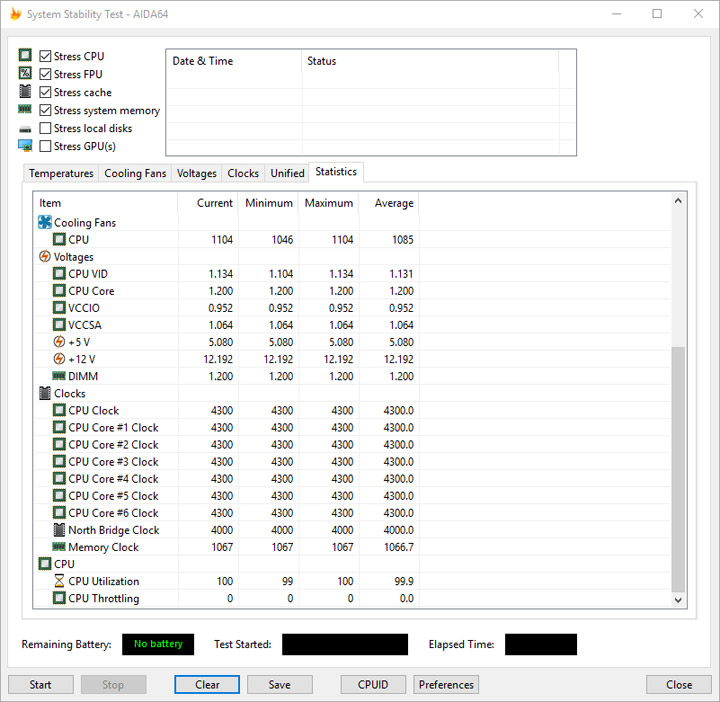The height and width of the screenshot is (702, 720).
Task: Click the 1085 average CPU fan value
Action: [403, 239]
